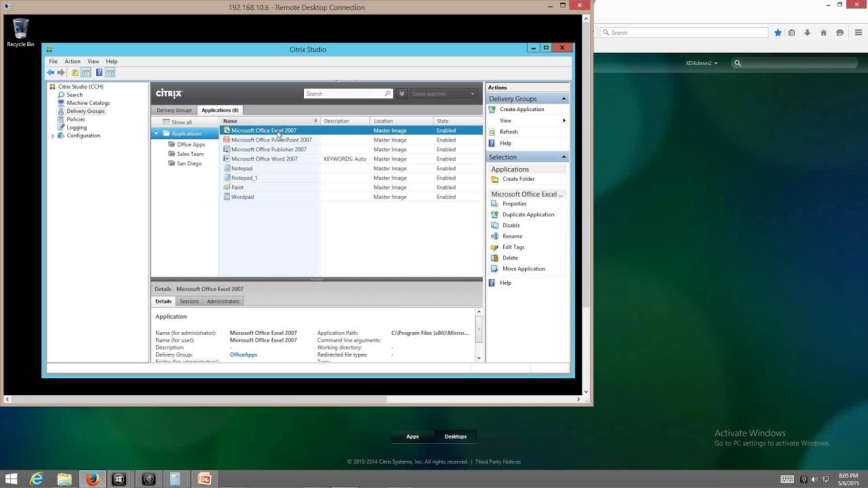The width and height of the screenshot is (868, 488).
Task: Select Delivery Groups in the console tree
Action: coord(85,111)
